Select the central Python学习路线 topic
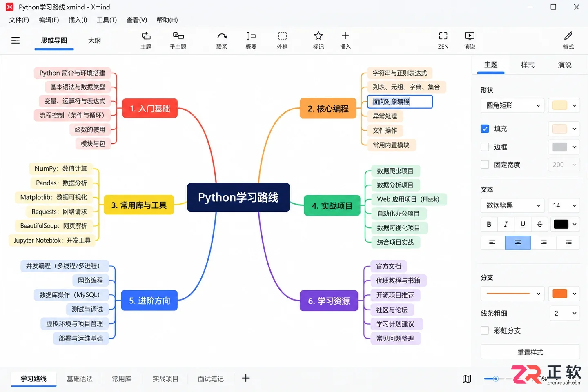588x392 pixels. tap(238, 197)
